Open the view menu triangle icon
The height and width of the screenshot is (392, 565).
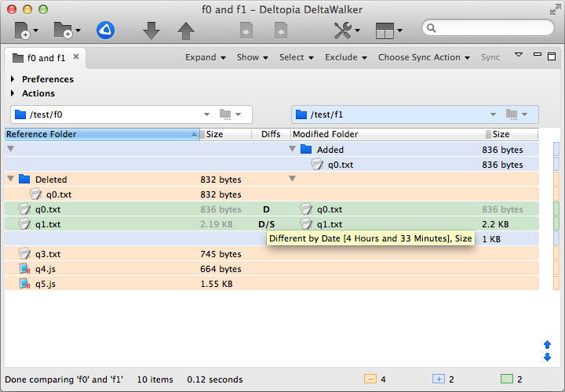tap(519, 55)
